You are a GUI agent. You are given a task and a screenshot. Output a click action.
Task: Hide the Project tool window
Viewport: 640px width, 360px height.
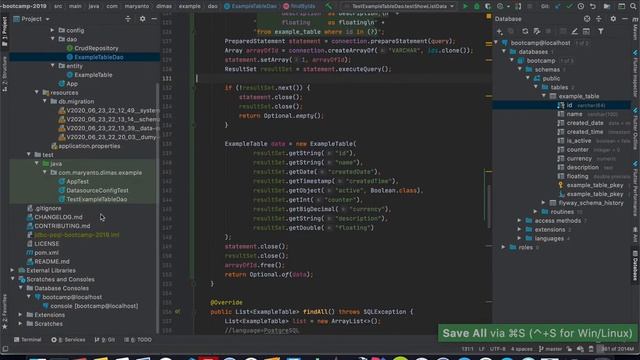[x=154, y=19]
